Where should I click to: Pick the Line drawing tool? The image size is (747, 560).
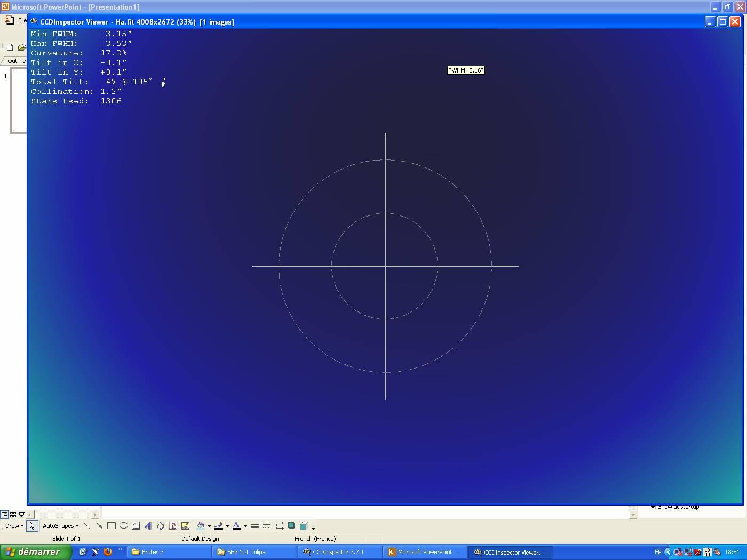tap(87, 526)
